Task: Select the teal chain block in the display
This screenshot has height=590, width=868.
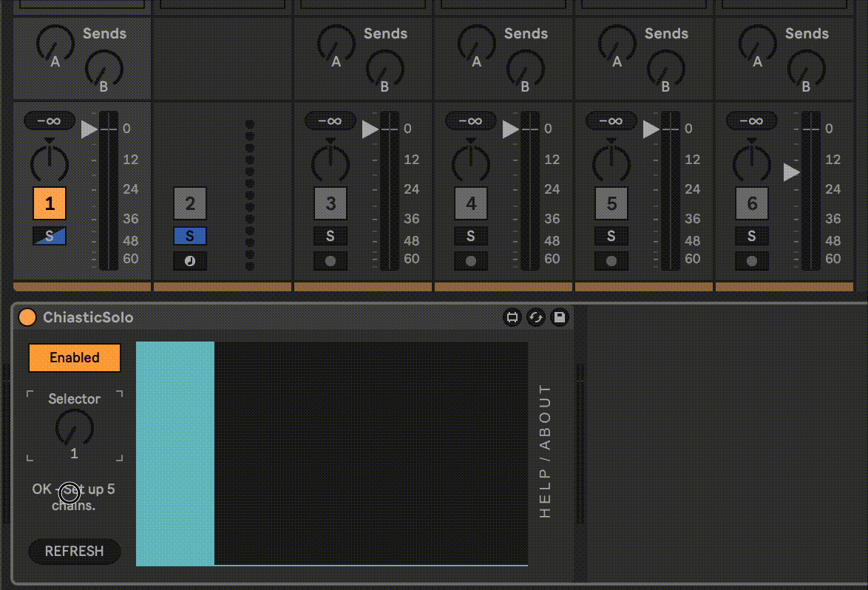Action: [x=175, y=452]
